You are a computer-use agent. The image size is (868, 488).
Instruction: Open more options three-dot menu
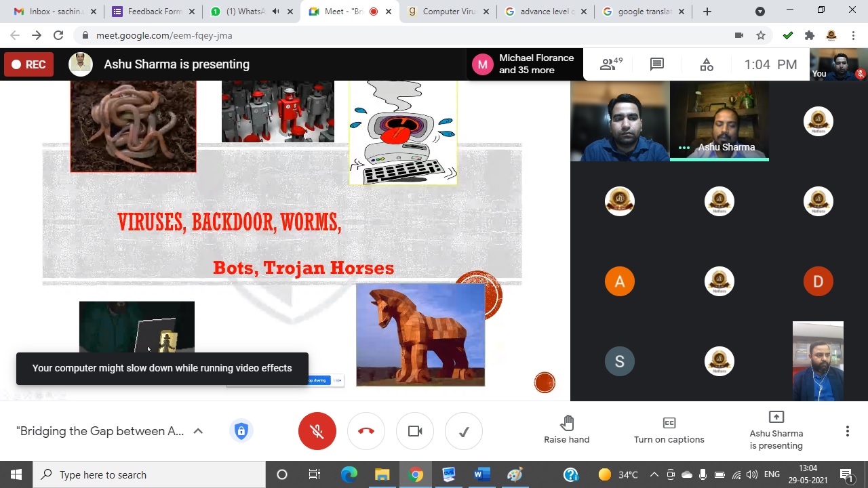[x=847, y=431]
